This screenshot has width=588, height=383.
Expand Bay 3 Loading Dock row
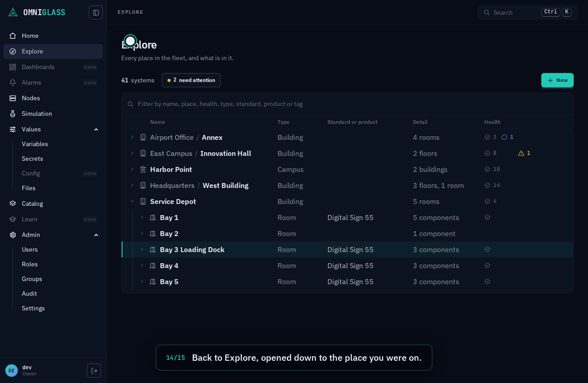tap(142, 249)
